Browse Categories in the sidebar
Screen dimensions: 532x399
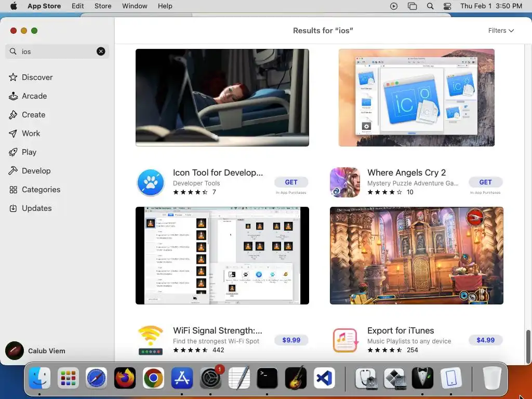[35, 189]
